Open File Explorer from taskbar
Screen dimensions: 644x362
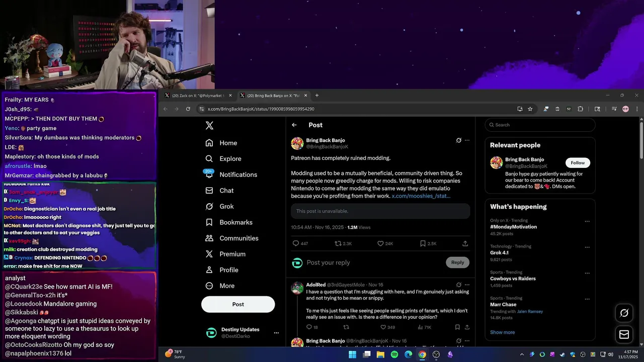tap(380, 354)
